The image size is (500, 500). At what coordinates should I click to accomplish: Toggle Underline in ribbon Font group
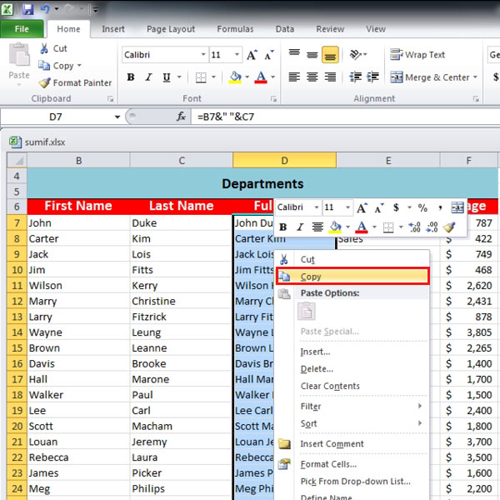(x=166, y=77)
